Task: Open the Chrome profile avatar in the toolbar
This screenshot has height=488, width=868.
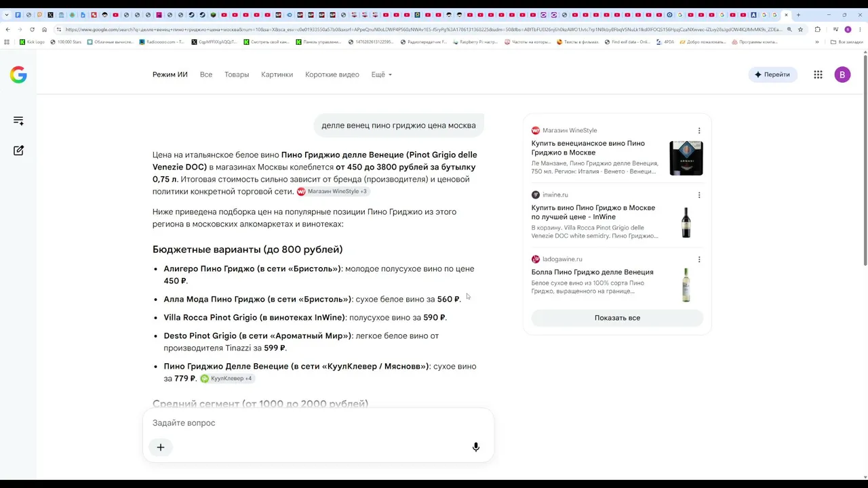Action: [x=848, y=29]
